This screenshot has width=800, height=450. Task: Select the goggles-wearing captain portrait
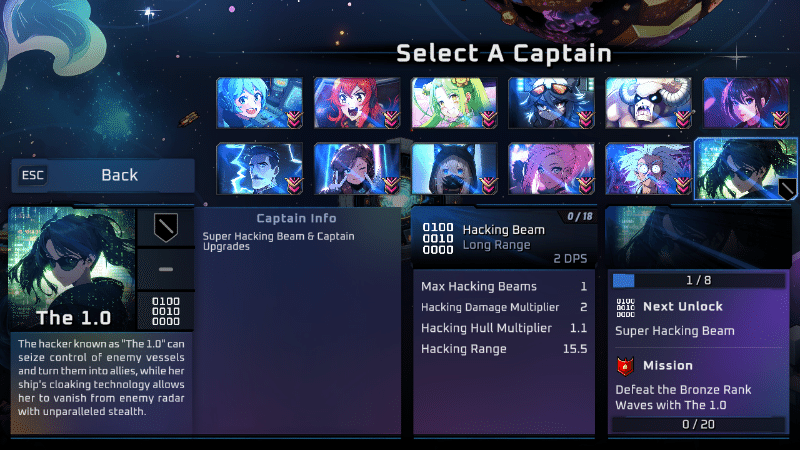(x=551, y=103)
